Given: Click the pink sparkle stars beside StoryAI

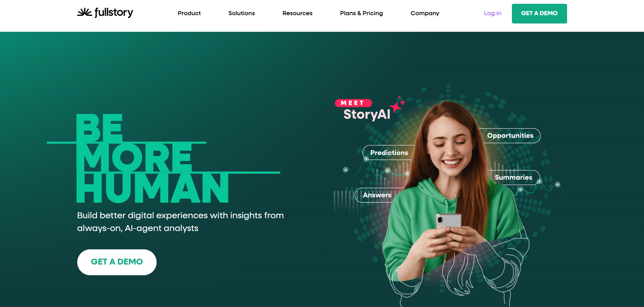Looking at the screenshot, I should tap(397, 104).
